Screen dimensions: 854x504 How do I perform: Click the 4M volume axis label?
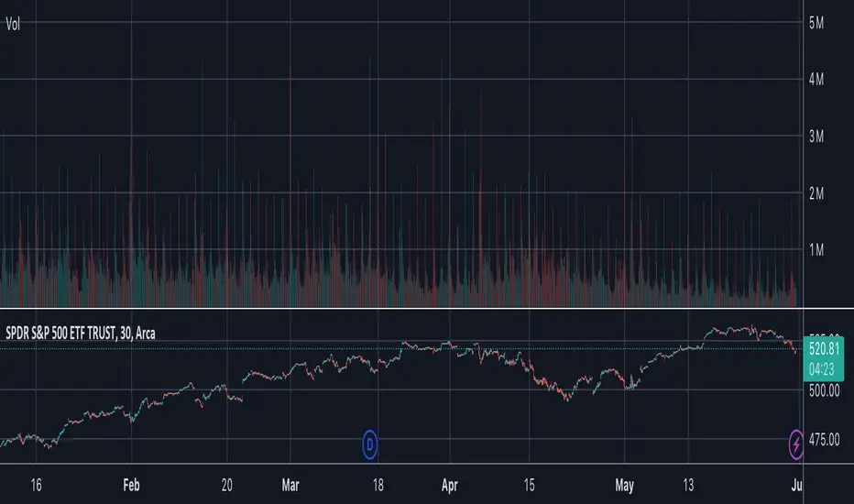click(x=816, y=80)
